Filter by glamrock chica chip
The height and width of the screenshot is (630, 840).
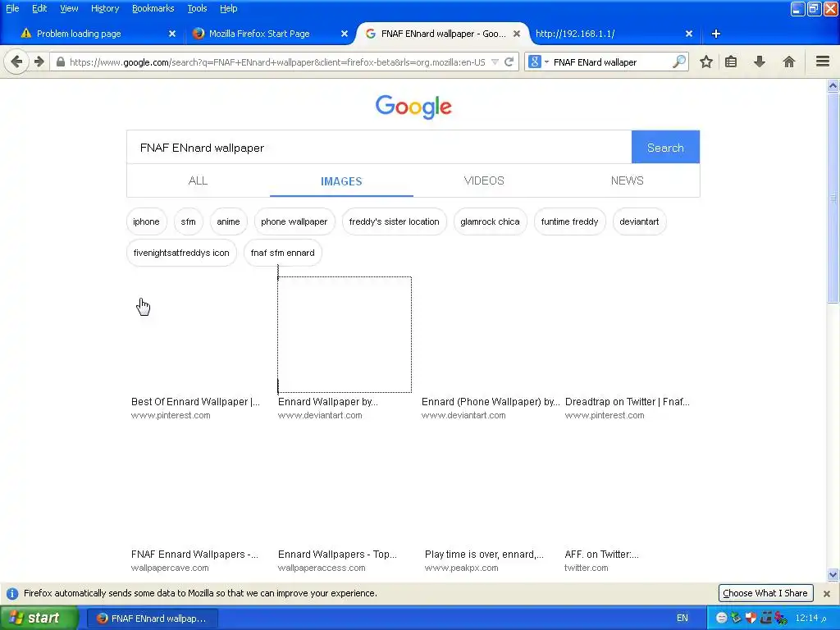[490, 221]
